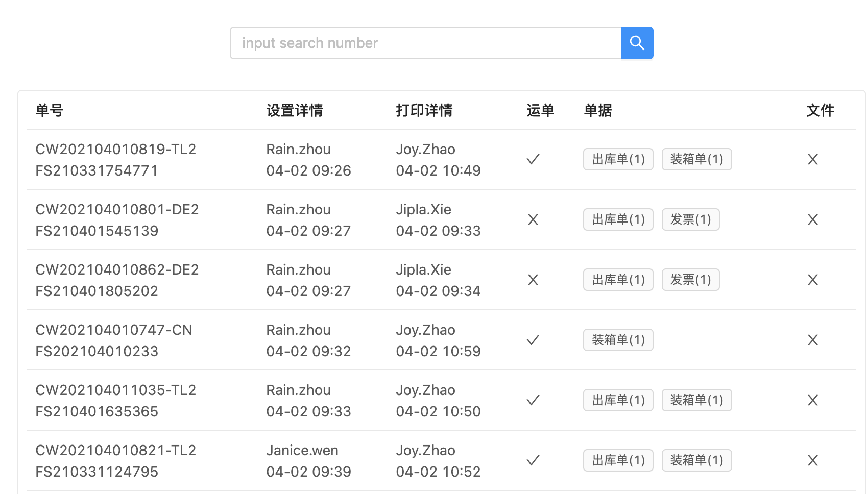Open 装箱单(1) in the CW202104010747-CN row

(618, 340)
